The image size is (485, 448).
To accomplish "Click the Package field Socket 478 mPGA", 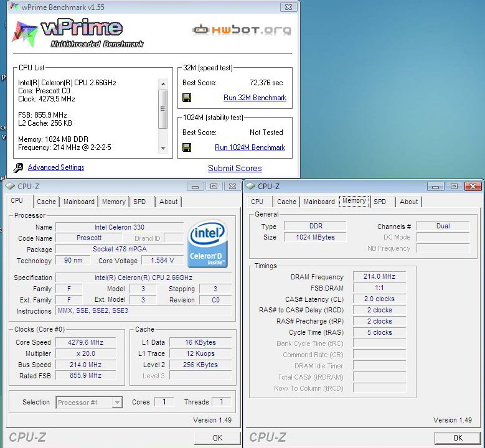I will (120, 249).
